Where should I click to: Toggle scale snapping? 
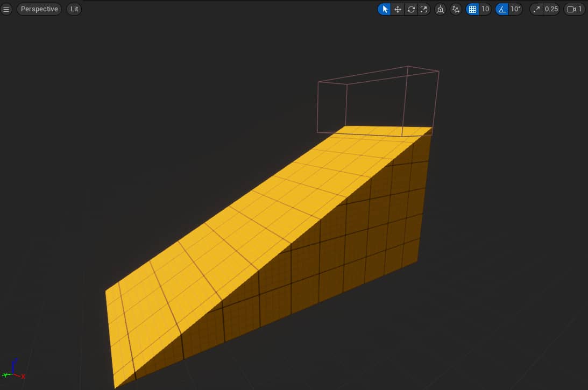point(536,9)
